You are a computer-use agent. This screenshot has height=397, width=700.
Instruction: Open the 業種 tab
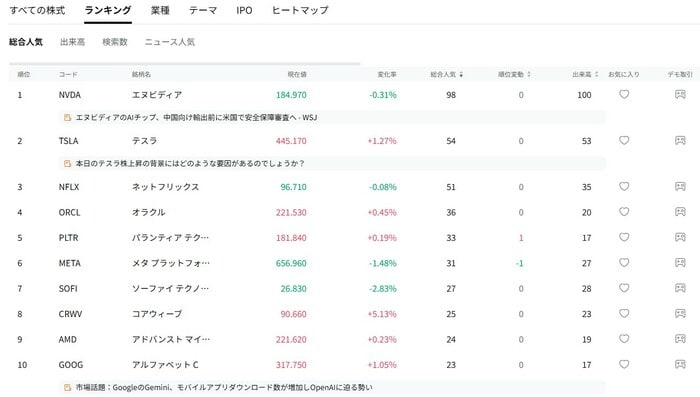160,10
